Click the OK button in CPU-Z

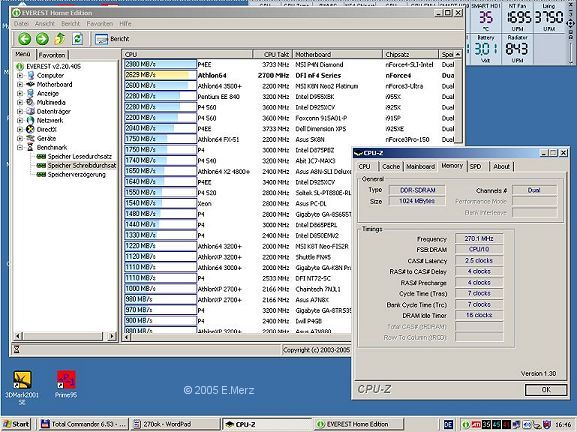coord(546,390)
